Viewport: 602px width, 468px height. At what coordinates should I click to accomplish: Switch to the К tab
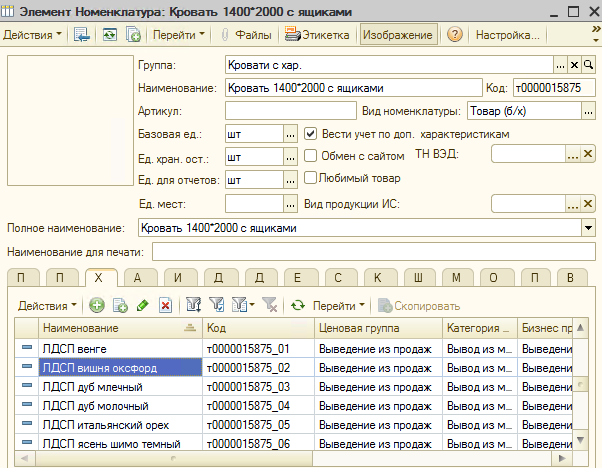point(378,278)
